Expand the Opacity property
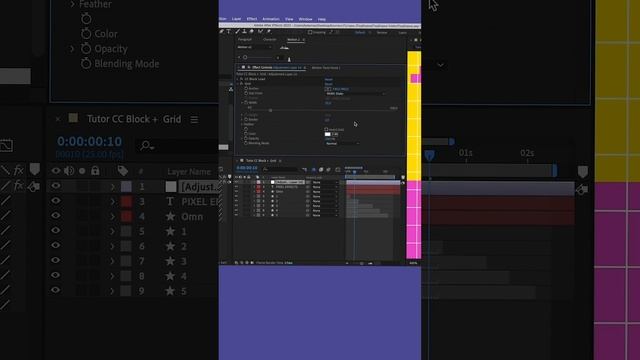The height and width of the screenshot is (360, 640). [72, 49]
